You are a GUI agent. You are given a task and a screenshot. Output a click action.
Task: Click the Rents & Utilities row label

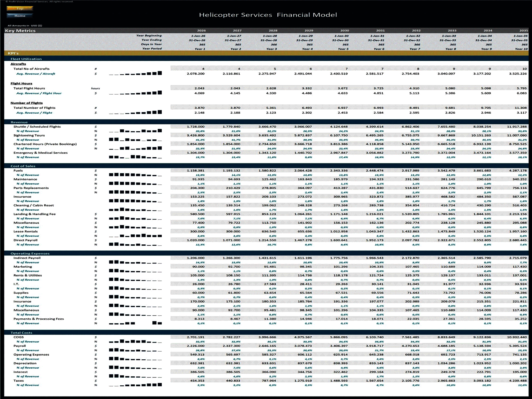pos(28,276)
